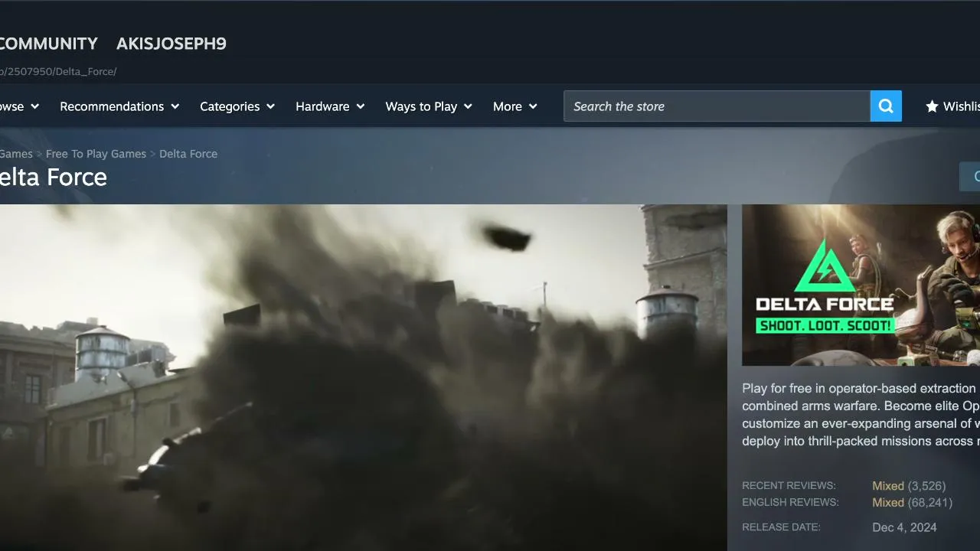Viewport: 980px width, 551px height.
Task: Follow the Delta Force breadcrumb link
Action: tap(188, 154)
